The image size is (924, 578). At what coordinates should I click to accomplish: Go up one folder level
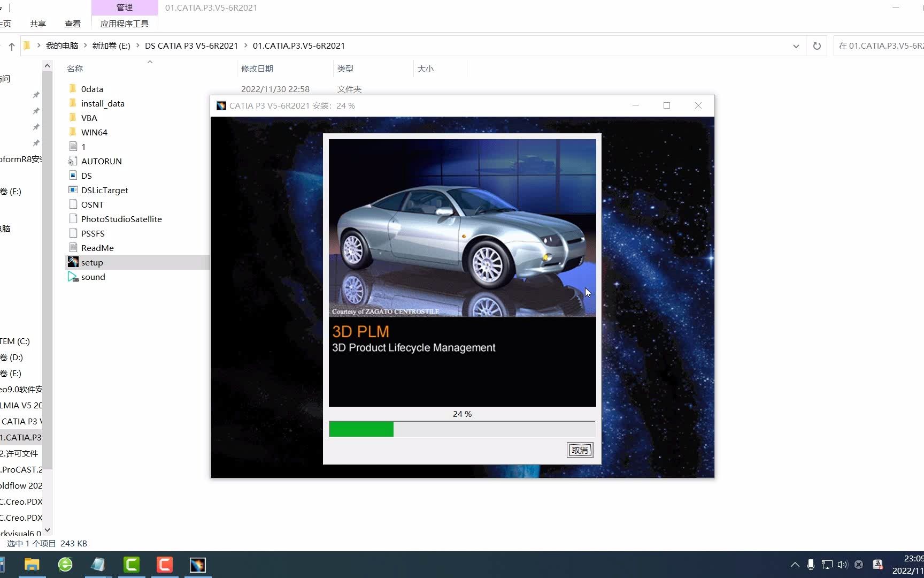coord(11,46)
